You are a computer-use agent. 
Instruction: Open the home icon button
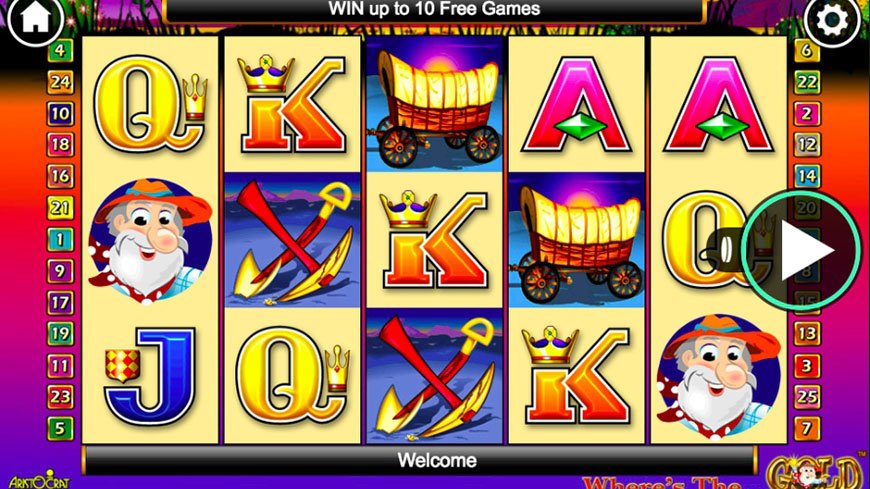pos(35,19)
